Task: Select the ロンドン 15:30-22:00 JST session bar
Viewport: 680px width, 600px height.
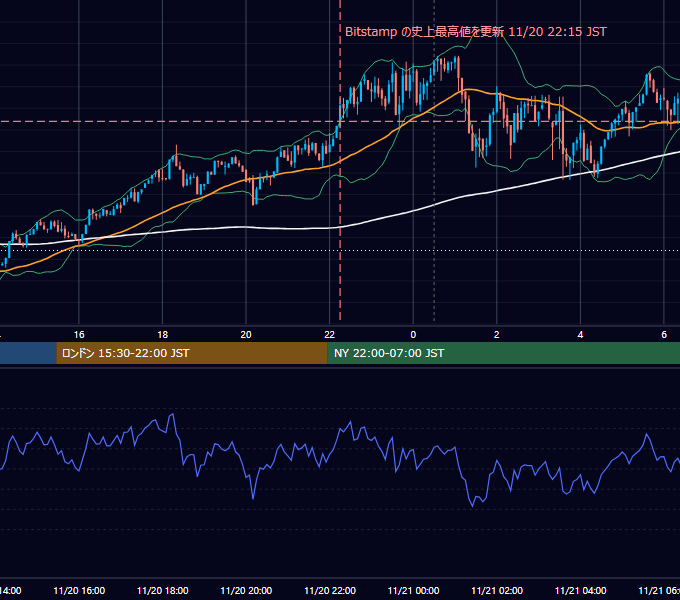Action: [192, 353]
